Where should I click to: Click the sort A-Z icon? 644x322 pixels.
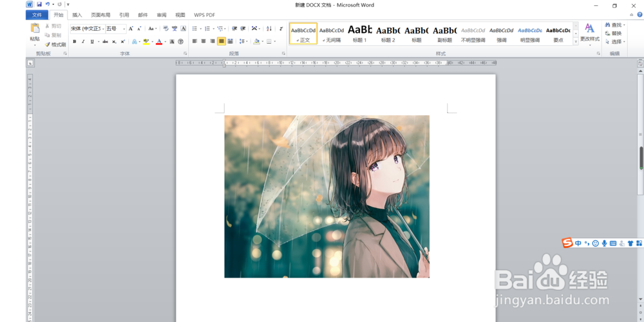coord(269,29)
